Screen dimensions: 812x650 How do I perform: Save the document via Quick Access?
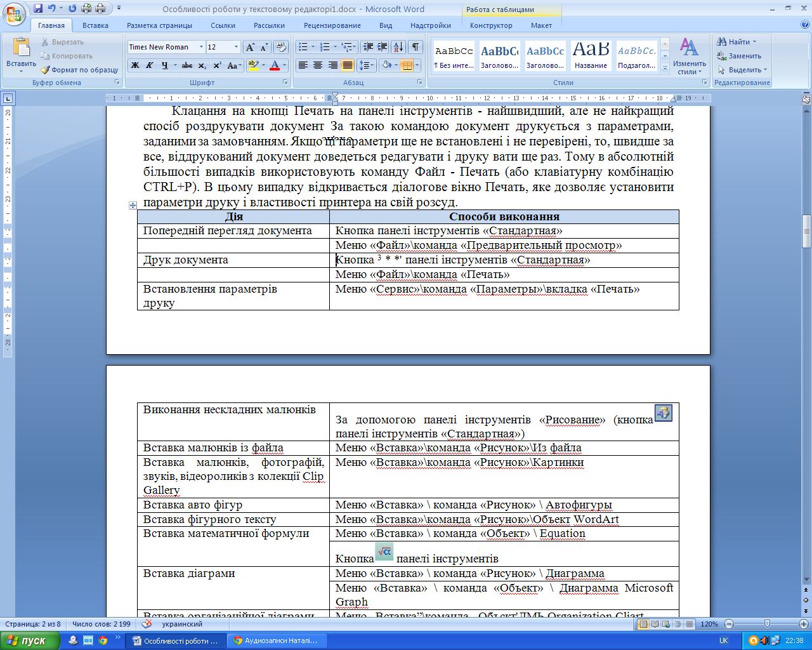(x=38, y=9)
